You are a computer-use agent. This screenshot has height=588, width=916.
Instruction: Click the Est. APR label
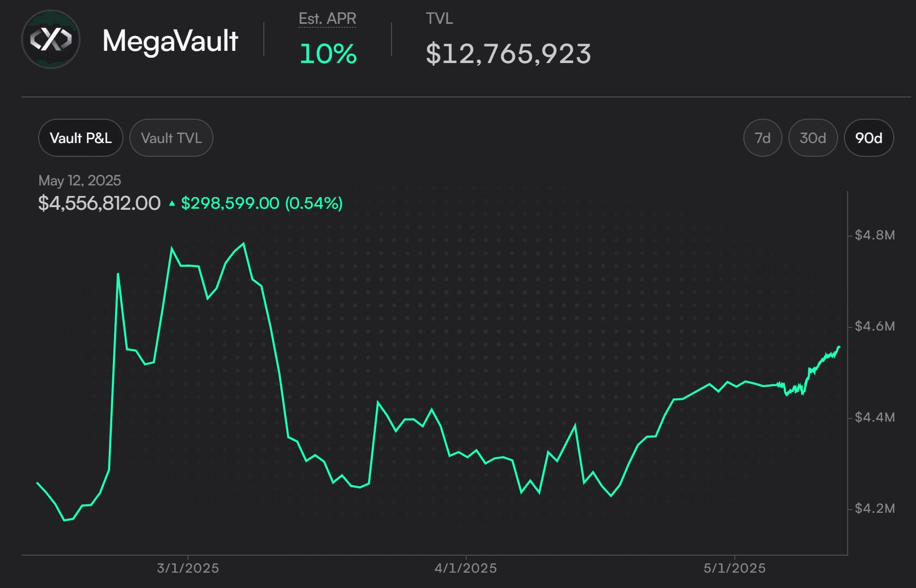click(x=327, y=19)
